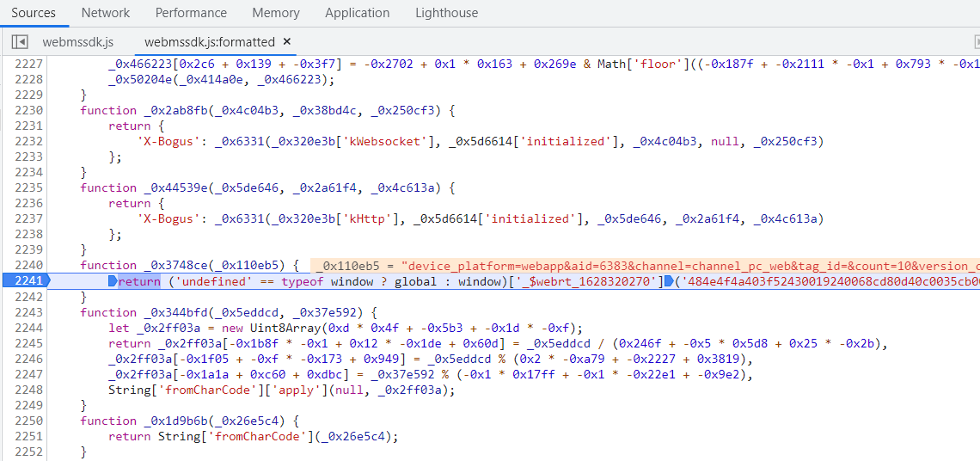Image resolution: width=980 pixels, height=461 pixels.
Task: Click line number 2235 in gutter
Action: (x=27, y=187)
